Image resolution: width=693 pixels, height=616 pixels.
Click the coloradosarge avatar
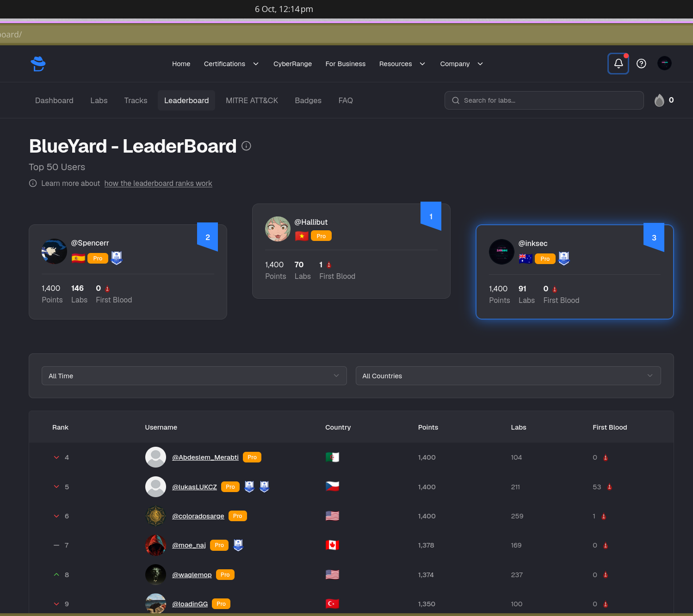click(155, 516)
